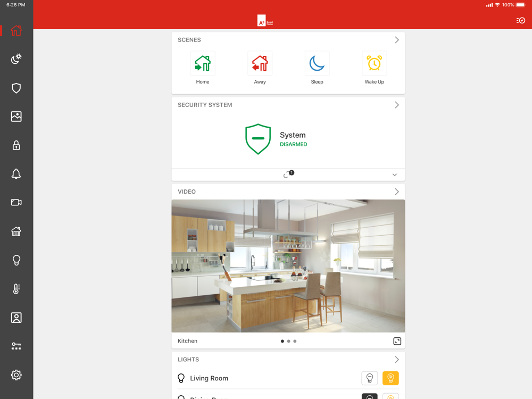Select the first video page dot
The image size is (532, 399).
coord(282,342)
